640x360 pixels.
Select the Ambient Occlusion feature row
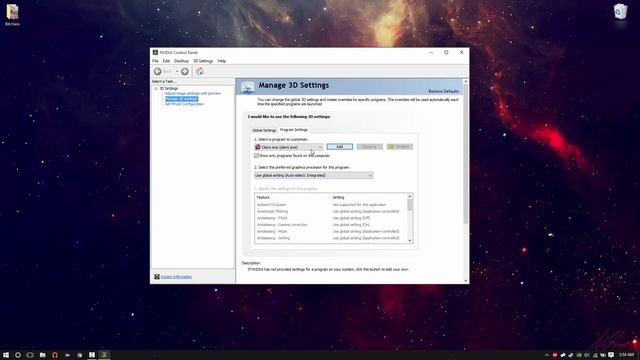(331, 205)
